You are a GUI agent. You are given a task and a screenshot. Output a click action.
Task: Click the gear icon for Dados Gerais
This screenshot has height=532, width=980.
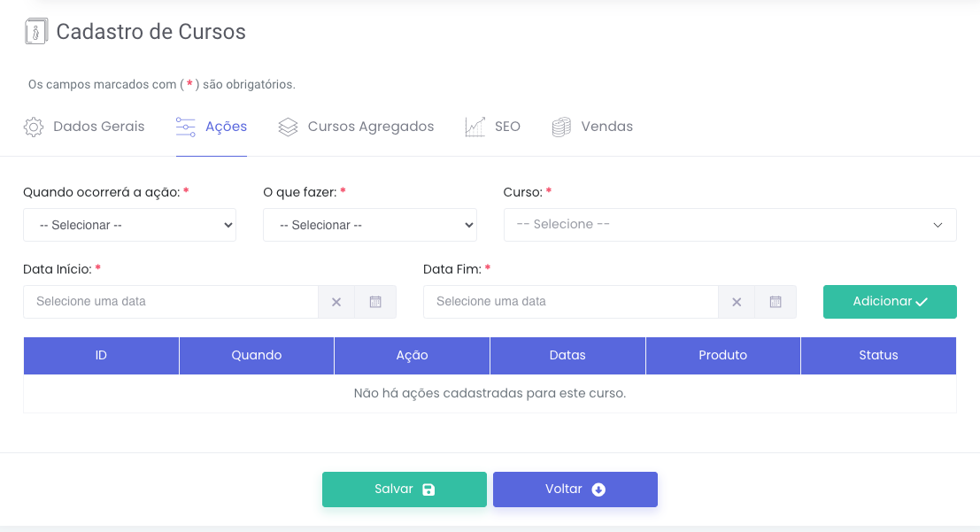pyautogui.click(x=34, y=127)
